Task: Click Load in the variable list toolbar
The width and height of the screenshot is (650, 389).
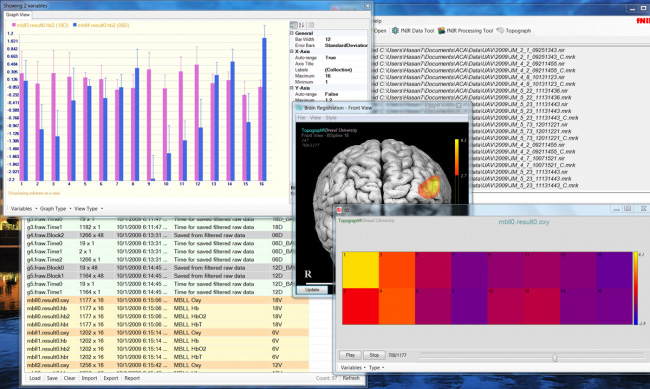Action: 35,378
